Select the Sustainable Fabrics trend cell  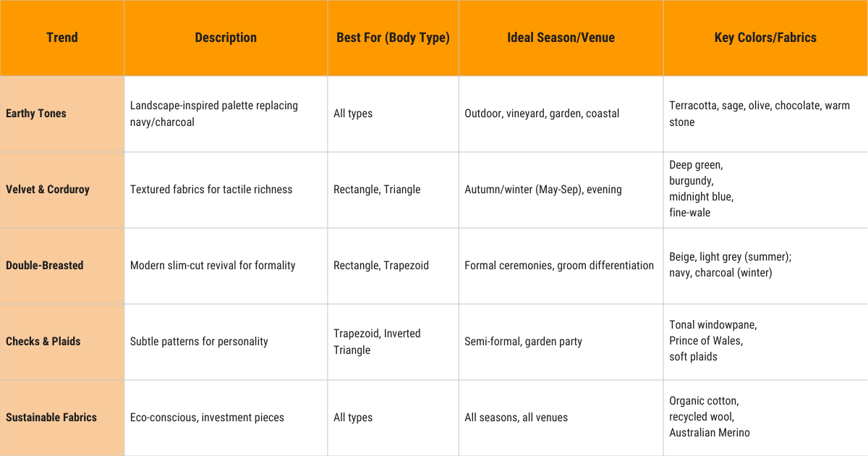(x=51, y=418)
